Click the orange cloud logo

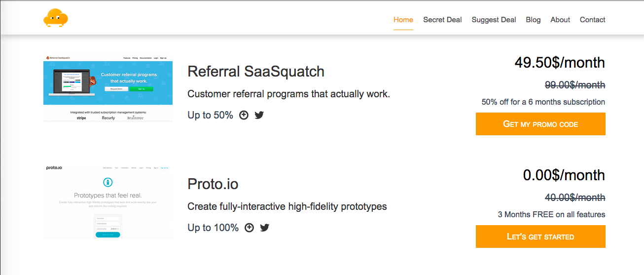click(55, 18)
